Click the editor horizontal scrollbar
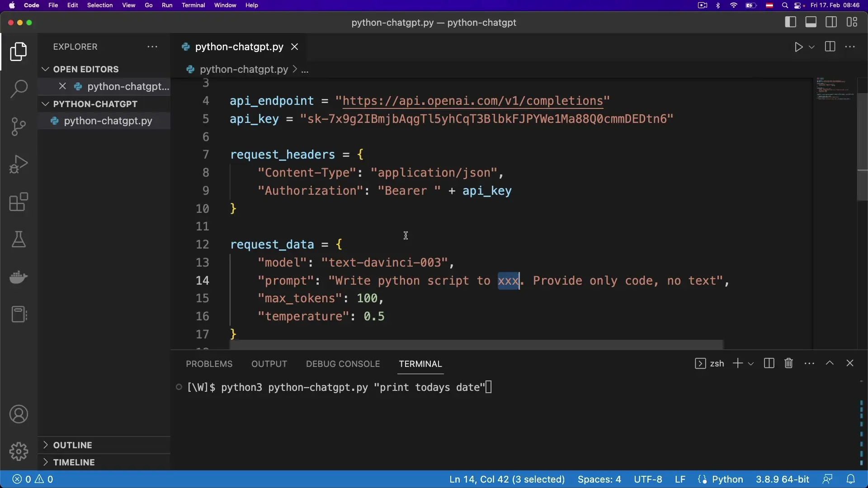The image size is (868, 488). click(476, 345)
